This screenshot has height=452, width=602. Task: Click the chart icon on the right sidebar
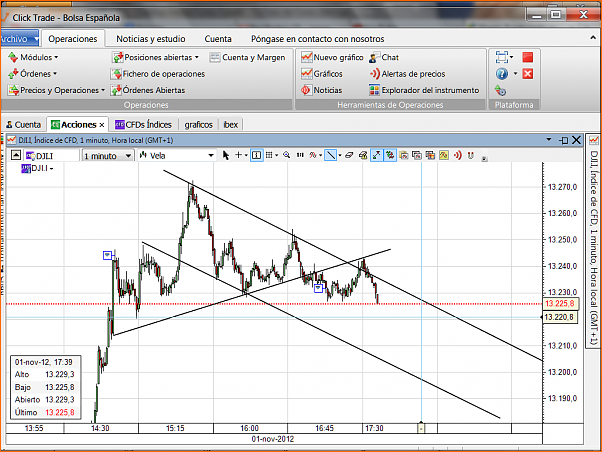594,140
